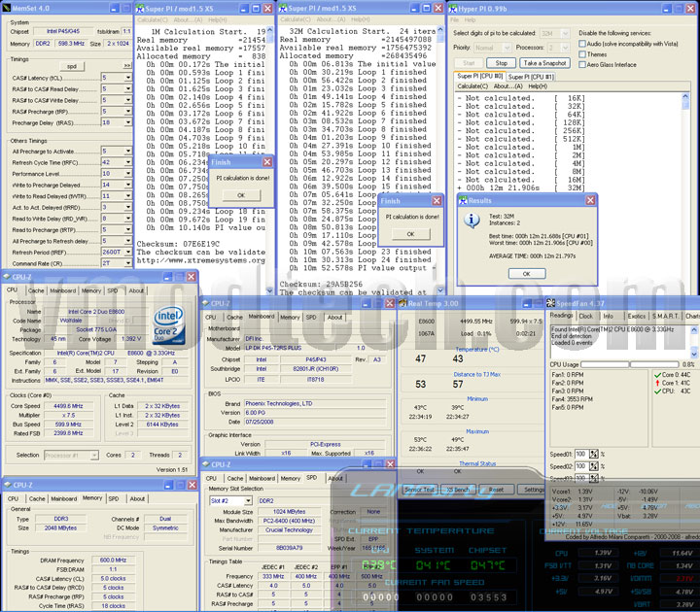Switch to the Clock tab in SpeedFan
Viewport: 700px width, 612px height.
click(585, 316)
